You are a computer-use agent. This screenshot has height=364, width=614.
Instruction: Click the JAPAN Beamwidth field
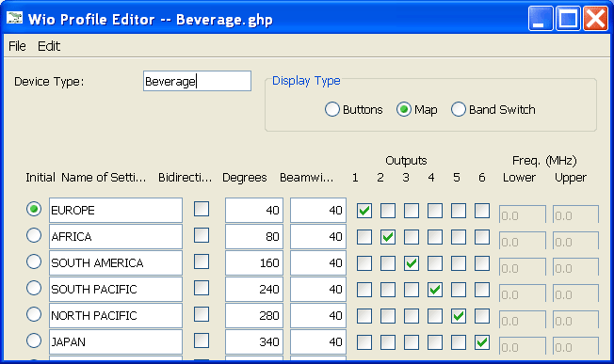tap(318, 341)
